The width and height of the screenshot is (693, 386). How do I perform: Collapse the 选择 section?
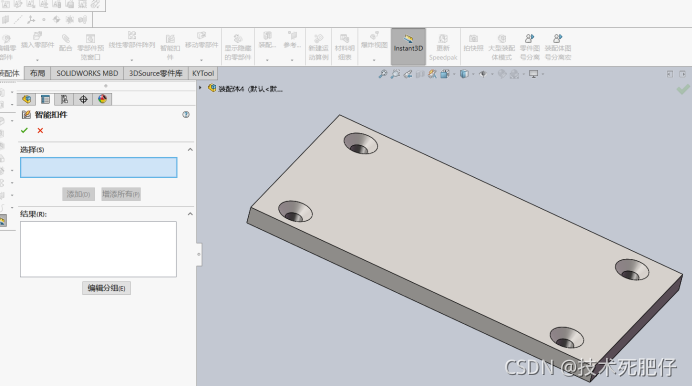(x=190, y=149)
